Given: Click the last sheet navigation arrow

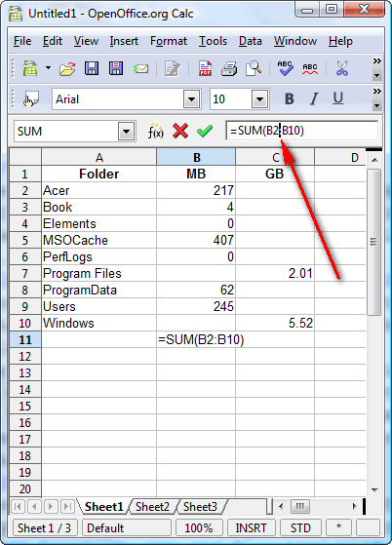Looking at the screenshot, I should pyautogui.click(x=67, y=506).
